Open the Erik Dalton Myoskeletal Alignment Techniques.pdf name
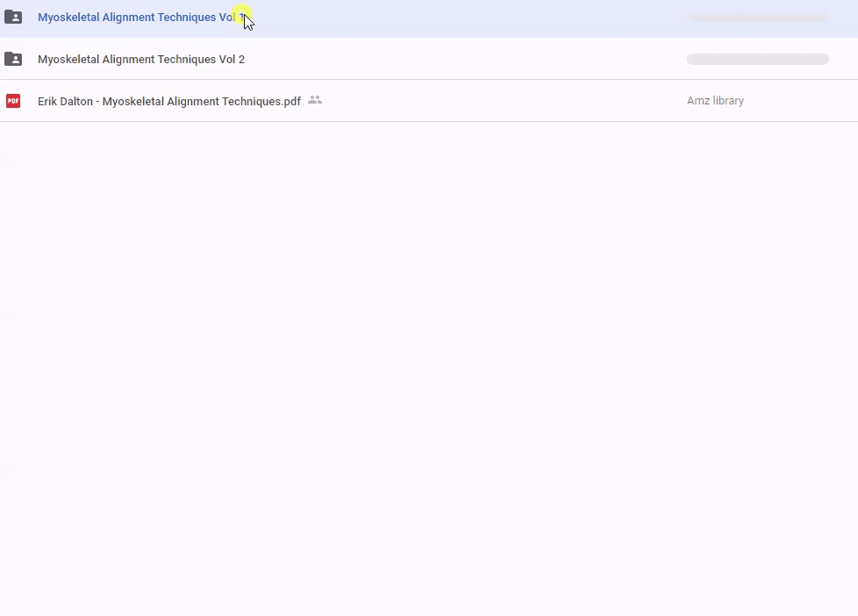Viewport: 858px width, 616px height. (168, 102)
